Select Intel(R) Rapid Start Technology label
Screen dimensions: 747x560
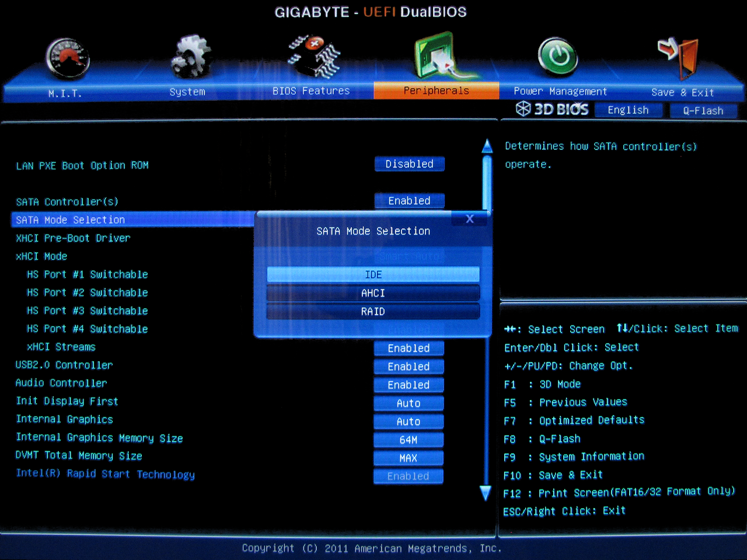[106, 474]
